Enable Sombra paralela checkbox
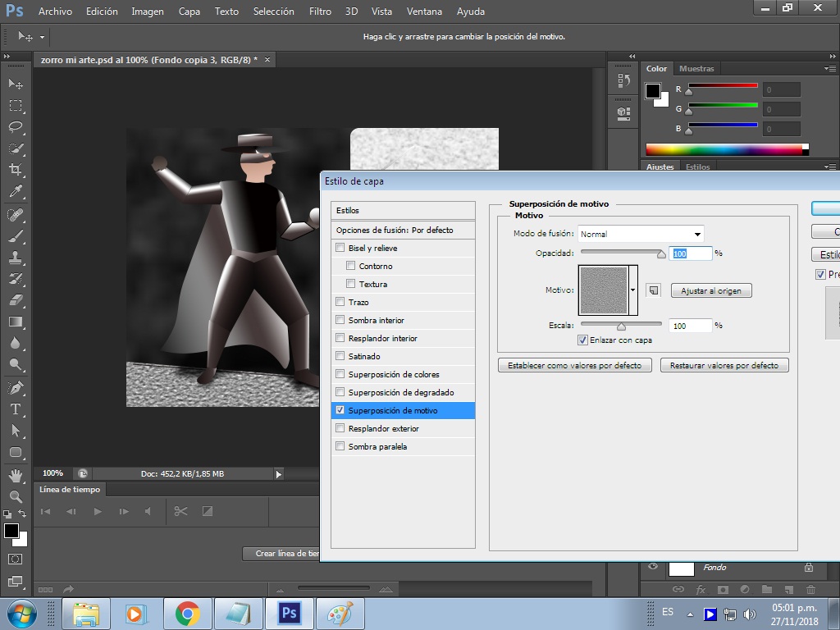The image size is (840, 630). (340, 445)
